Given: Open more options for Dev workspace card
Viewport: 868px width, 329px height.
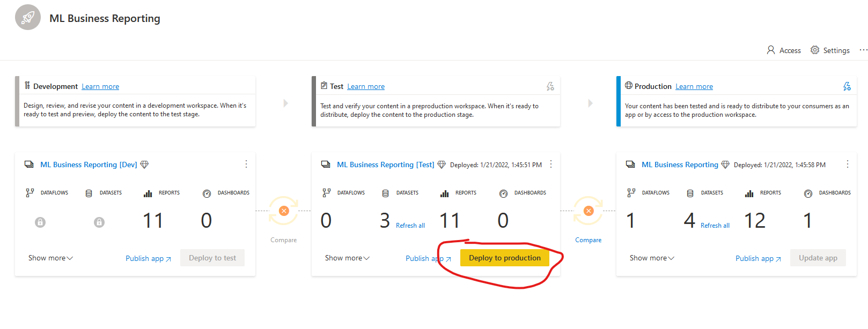Looking at the screenshot, I should pos(246,164).
